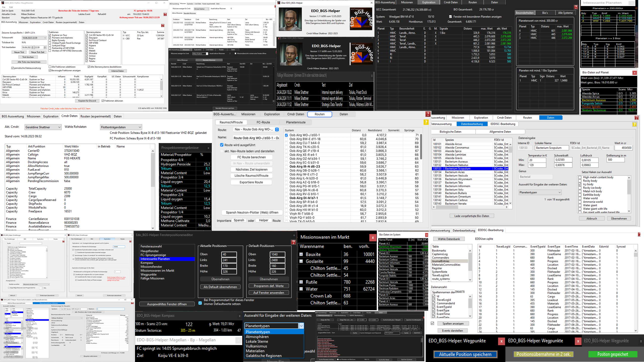Click Lade vorgefertigte Bio-Daten button

[x=471, y=216]
